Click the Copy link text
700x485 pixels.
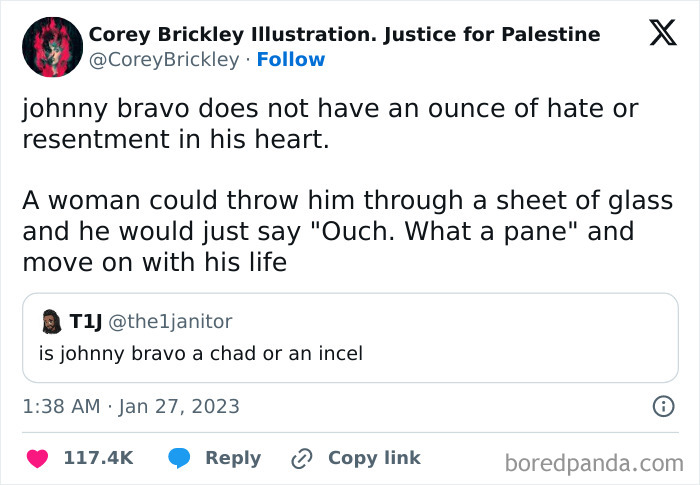(x=374, y=458)
